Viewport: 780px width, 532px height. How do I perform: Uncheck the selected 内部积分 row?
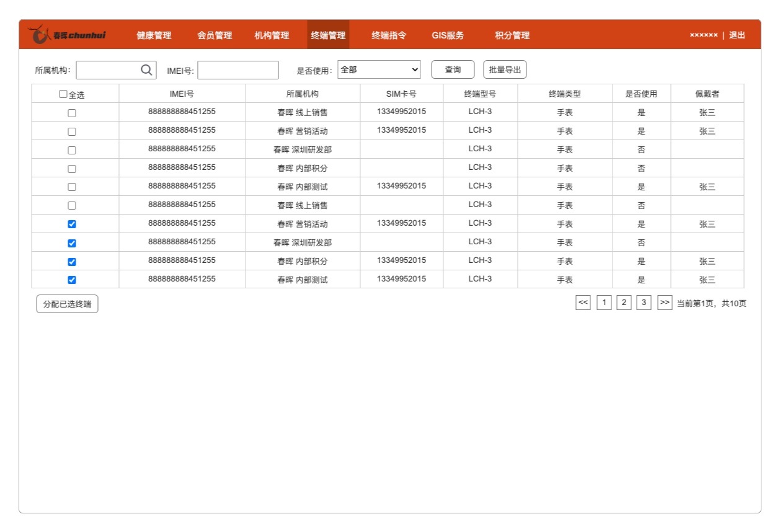(72, 261)
